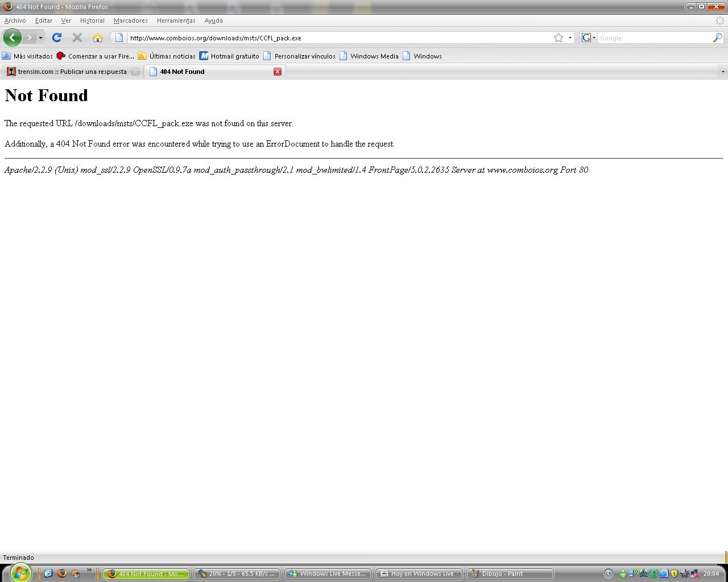Open the Marcadores menu
728x582 pixels.
coord(130,20)
